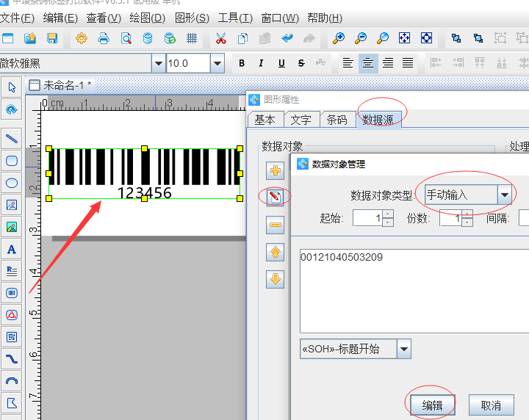Select the barcode object on canvas
Screen dimensions: 529x420
[x=145, y=173]
